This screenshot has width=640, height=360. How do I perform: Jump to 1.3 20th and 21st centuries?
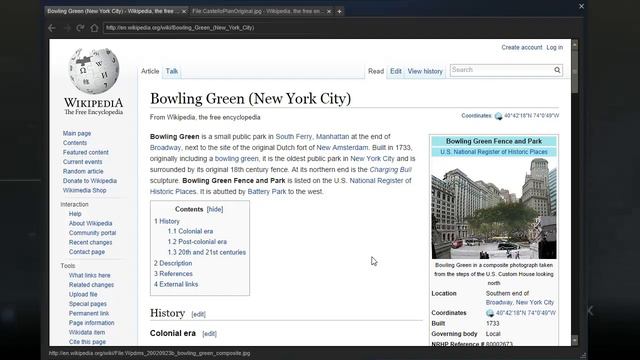(x=207, y=252)
